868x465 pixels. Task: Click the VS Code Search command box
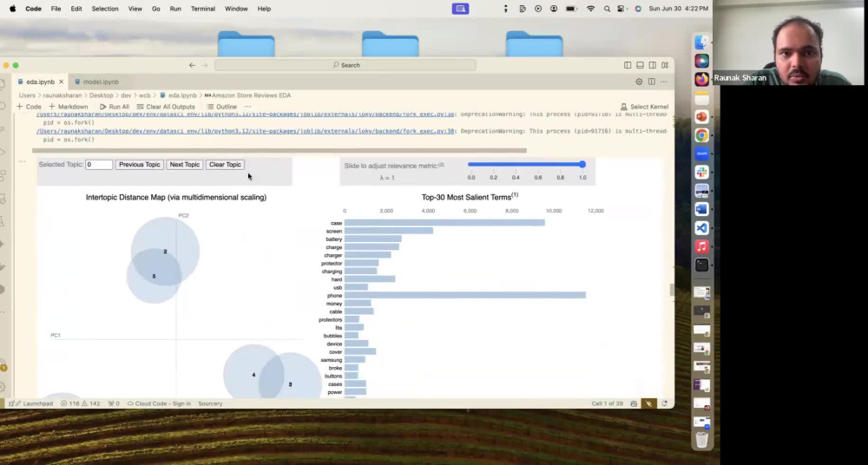[345, 65]
